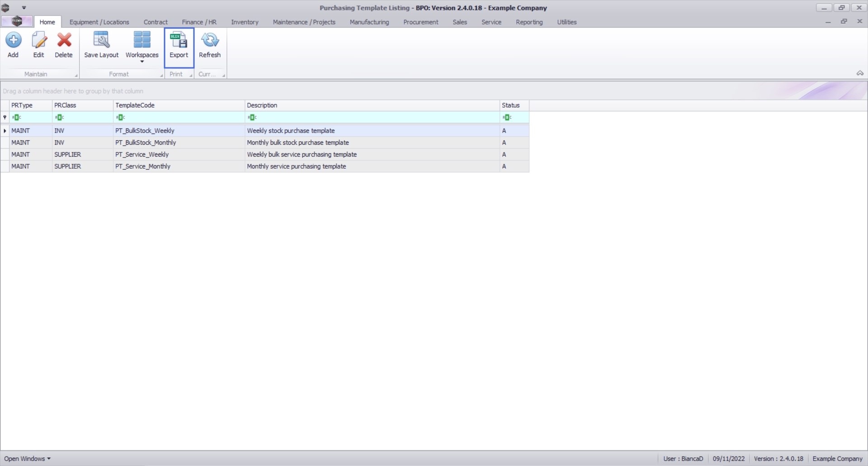The width and height of the screenshot is (868, 466).
Task: Click INV class in PT_BulkStock_Monthly row
Action: pyautogui.click(x=83, y=143)
